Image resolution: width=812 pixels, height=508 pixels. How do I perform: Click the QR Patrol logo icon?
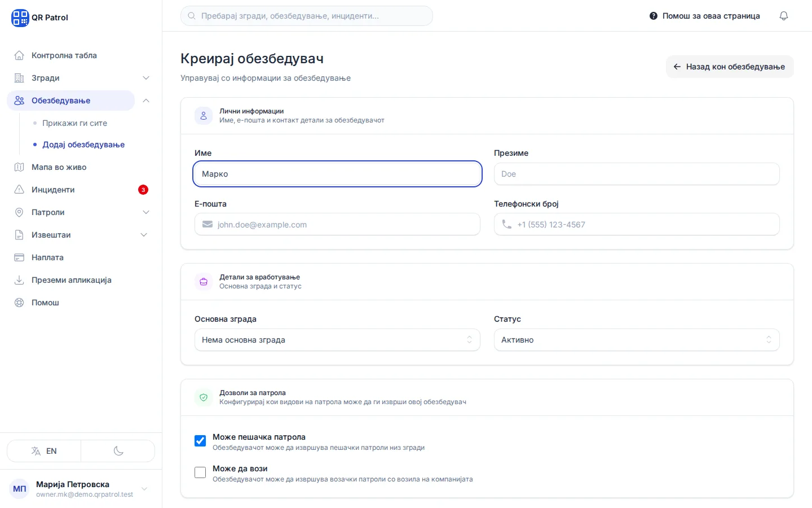click(20, 17)
